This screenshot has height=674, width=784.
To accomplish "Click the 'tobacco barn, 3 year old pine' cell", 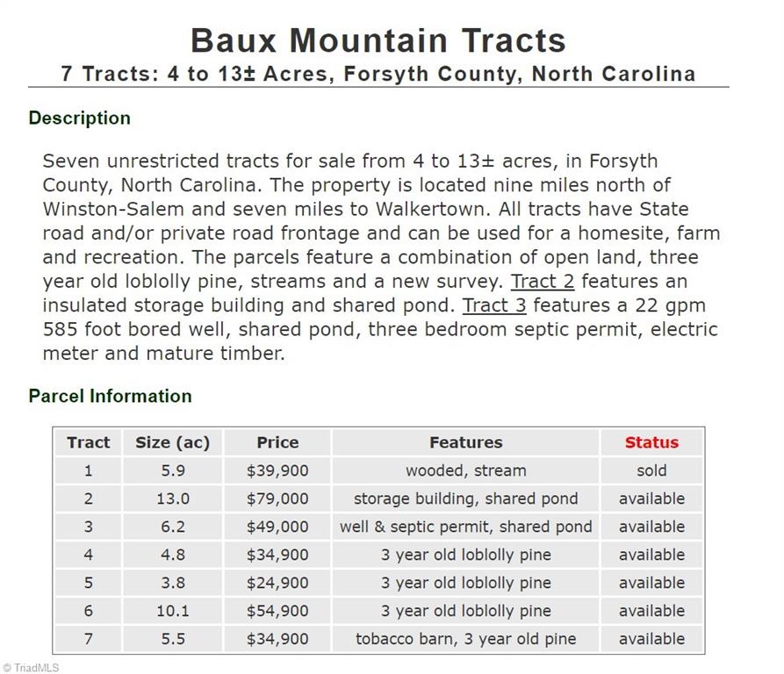I will (465, 639).
